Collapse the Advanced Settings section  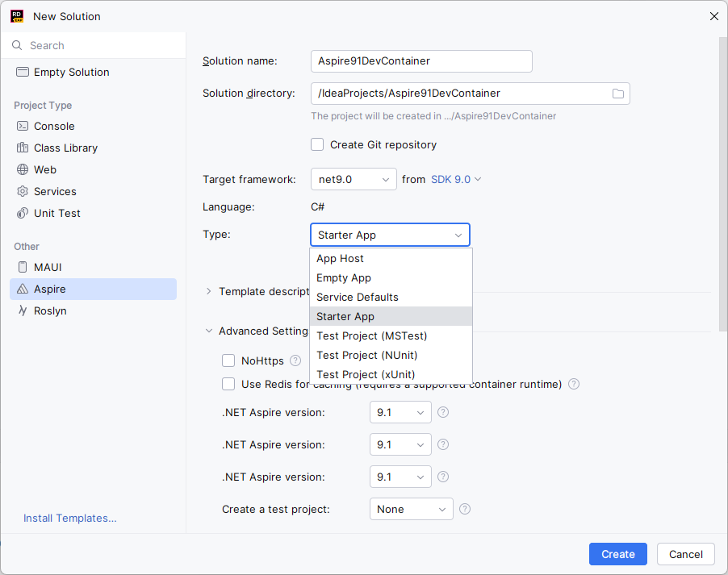(x=209, y=331)
